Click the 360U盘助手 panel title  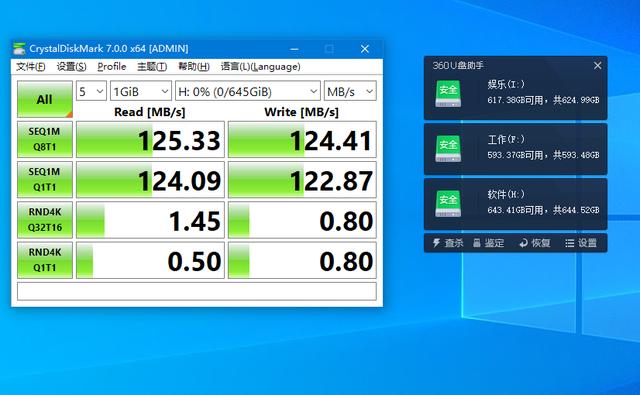click(x=458, y=65)
